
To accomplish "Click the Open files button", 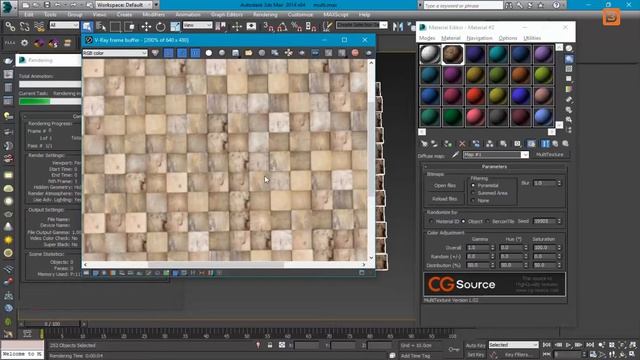I will point(444,185).
